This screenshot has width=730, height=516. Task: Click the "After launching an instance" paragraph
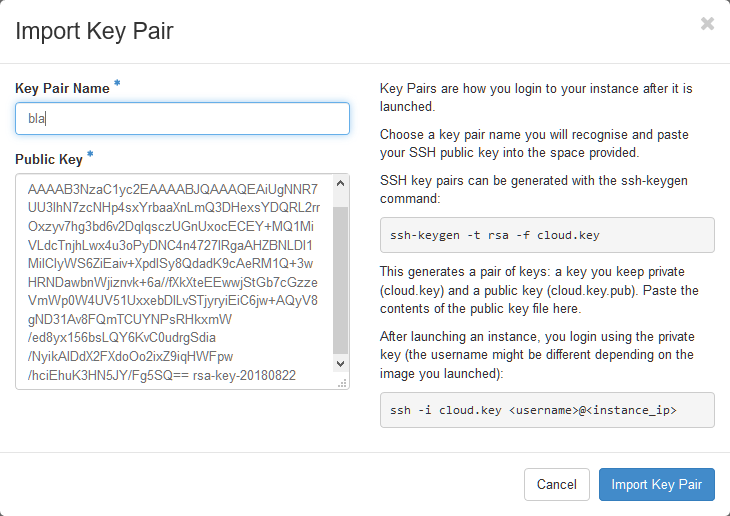[x=546, y=355]
